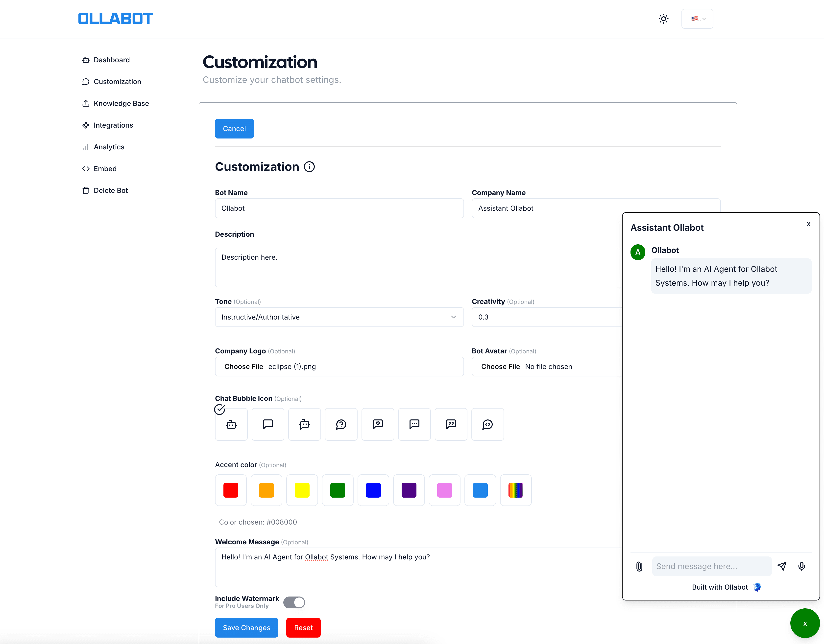Click the Knowledge Base sidebar icon

click(x=86, y=103)
